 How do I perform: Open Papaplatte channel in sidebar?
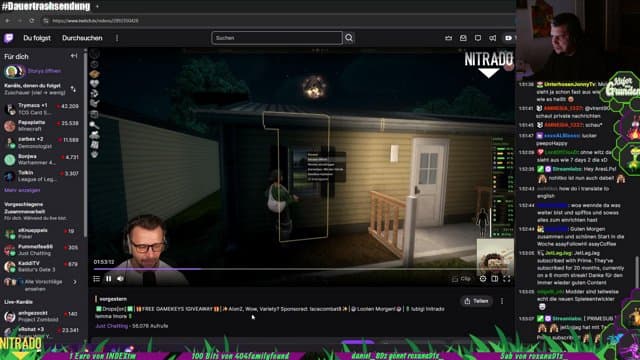42,125
